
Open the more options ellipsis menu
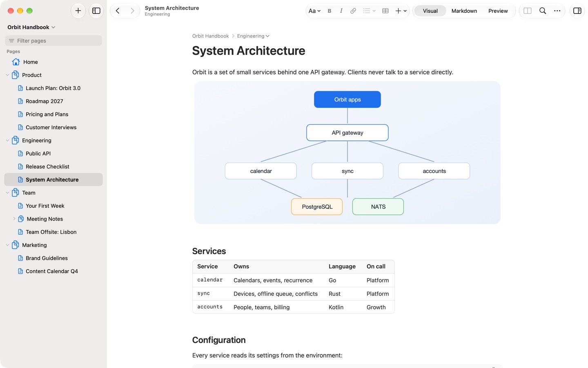point(557,11)
